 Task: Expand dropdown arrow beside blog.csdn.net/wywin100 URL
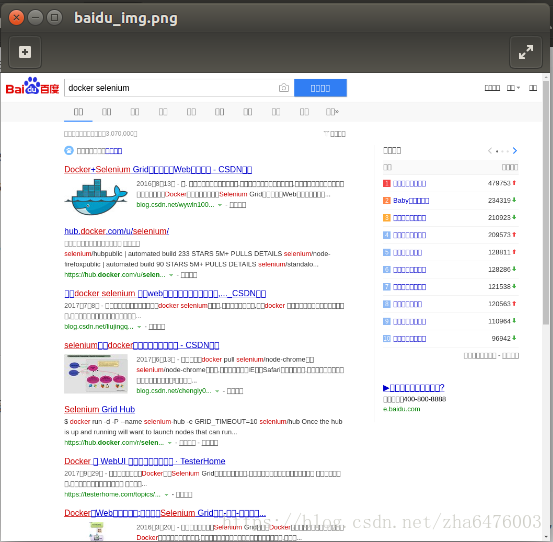220,205
